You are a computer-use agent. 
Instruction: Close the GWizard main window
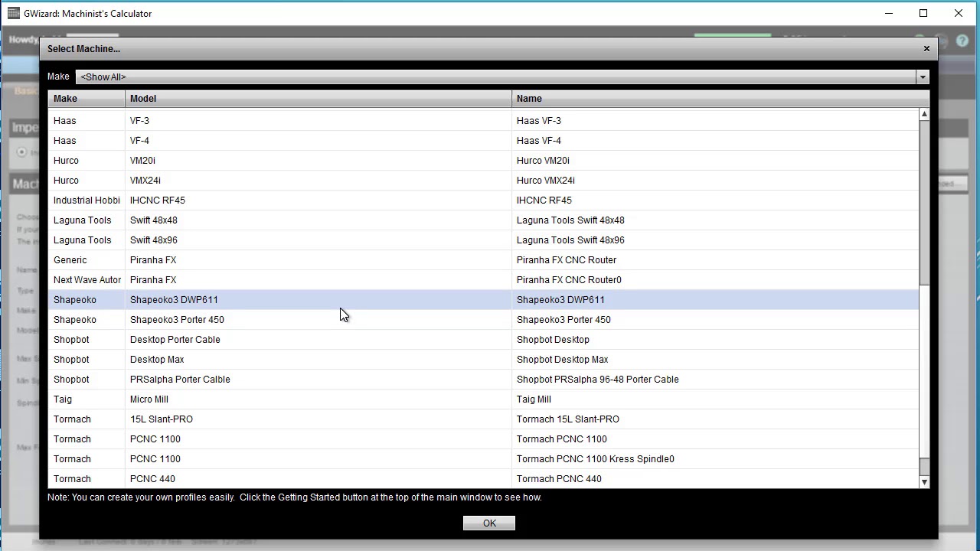point(959,13)
